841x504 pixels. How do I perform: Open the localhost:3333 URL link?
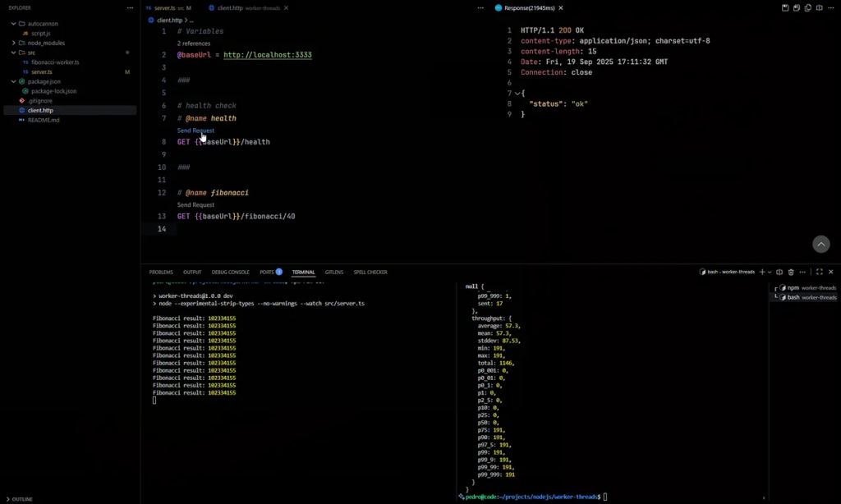(267, 55)
